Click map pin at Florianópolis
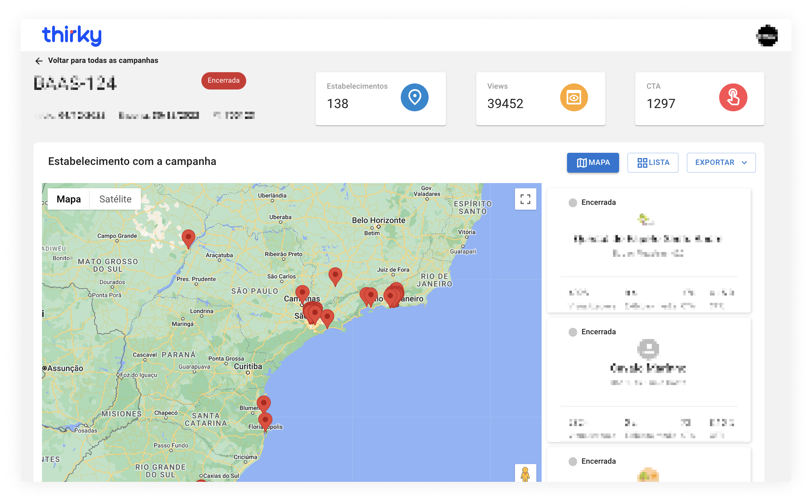812x504 pixels. click(x=265, y=421)
